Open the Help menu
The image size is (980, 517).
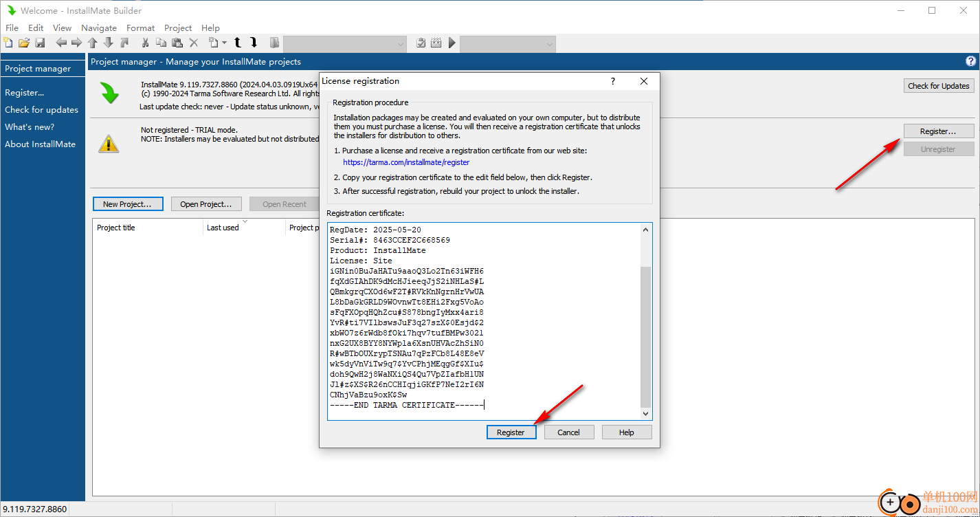pyautogui.click(x=210, y=28)
